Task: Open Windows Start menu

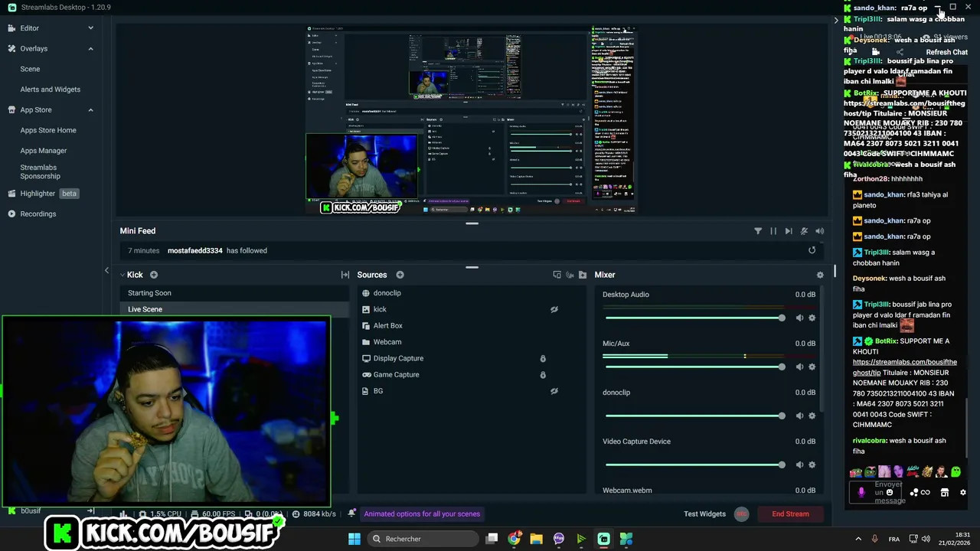Action: click(354, 539)
